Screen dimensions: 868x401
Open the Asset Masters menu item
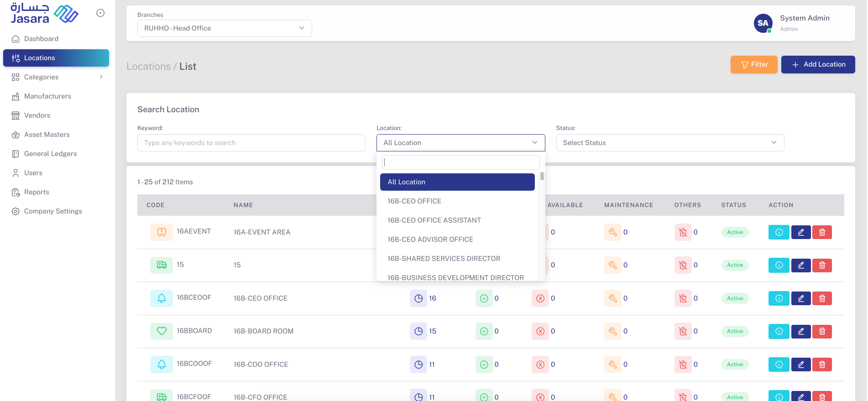click(47, 135)
